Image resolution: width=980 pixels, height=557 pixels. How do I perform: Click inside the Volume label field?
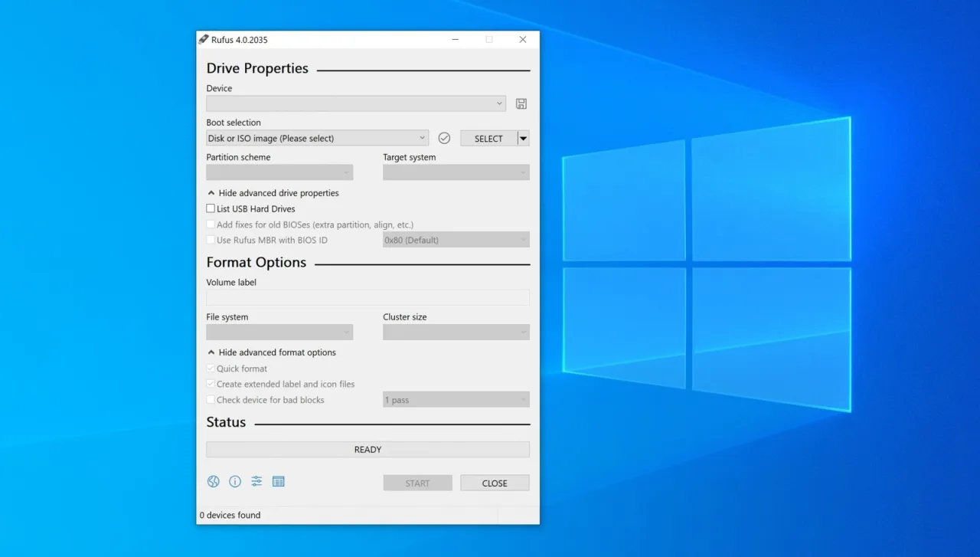tap(367, 297)
